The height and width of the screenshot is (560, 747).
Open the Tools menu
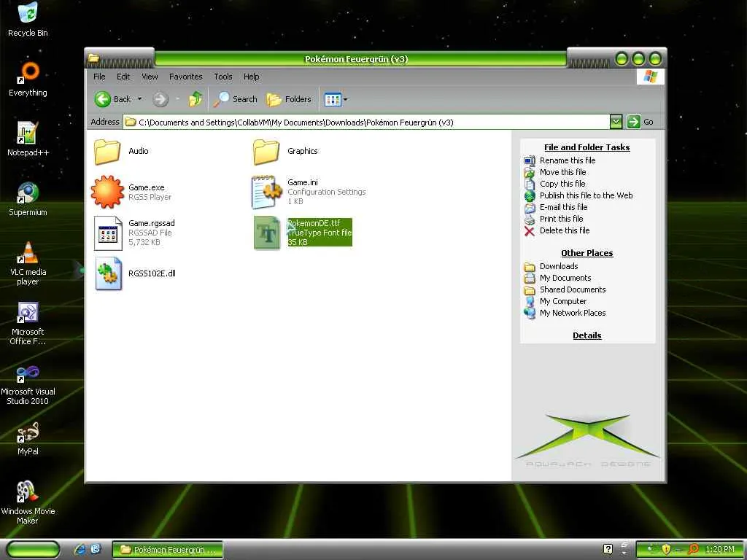223,77
